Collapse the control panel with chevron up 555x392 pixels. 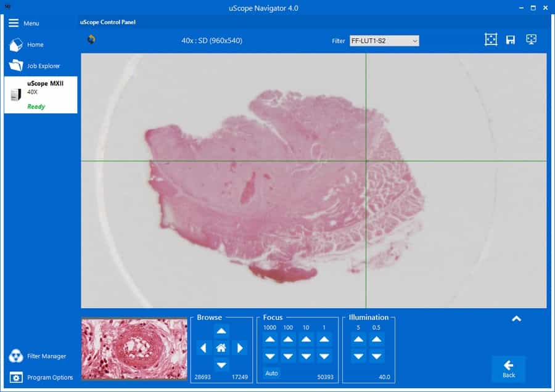[516, 319]
